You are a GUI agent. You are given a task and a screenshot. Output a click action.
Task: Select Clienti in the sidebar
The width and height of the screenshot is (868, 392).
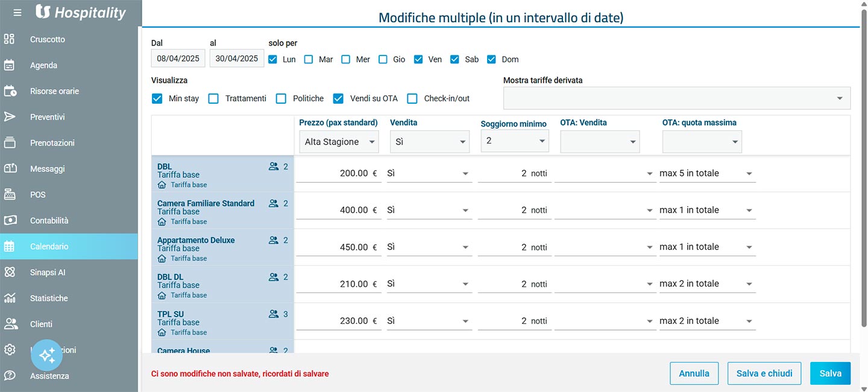[41, 324]
